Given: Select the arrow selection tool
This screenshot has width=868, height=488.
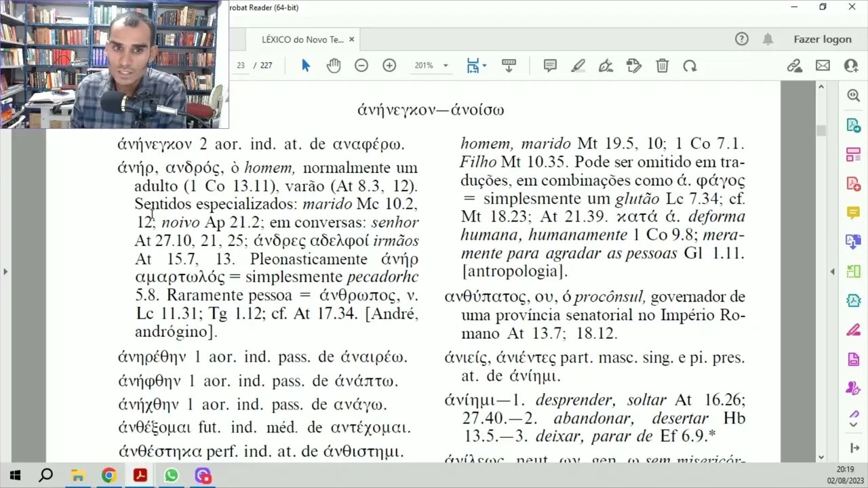Looking at the screenshot, I should 305,66.
